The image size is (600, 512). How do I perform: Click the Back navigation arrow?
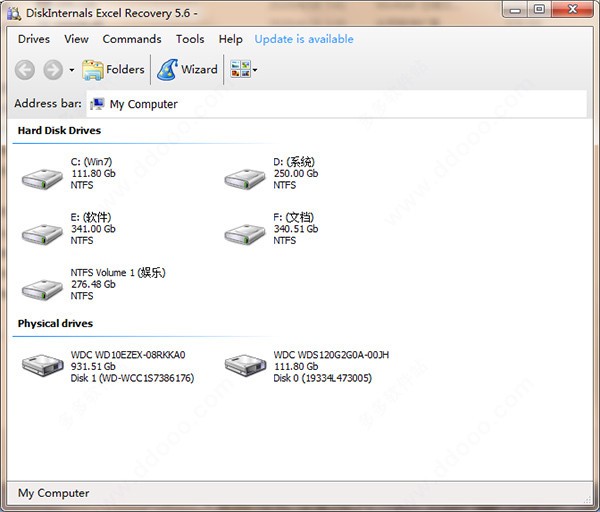[25, 70]
